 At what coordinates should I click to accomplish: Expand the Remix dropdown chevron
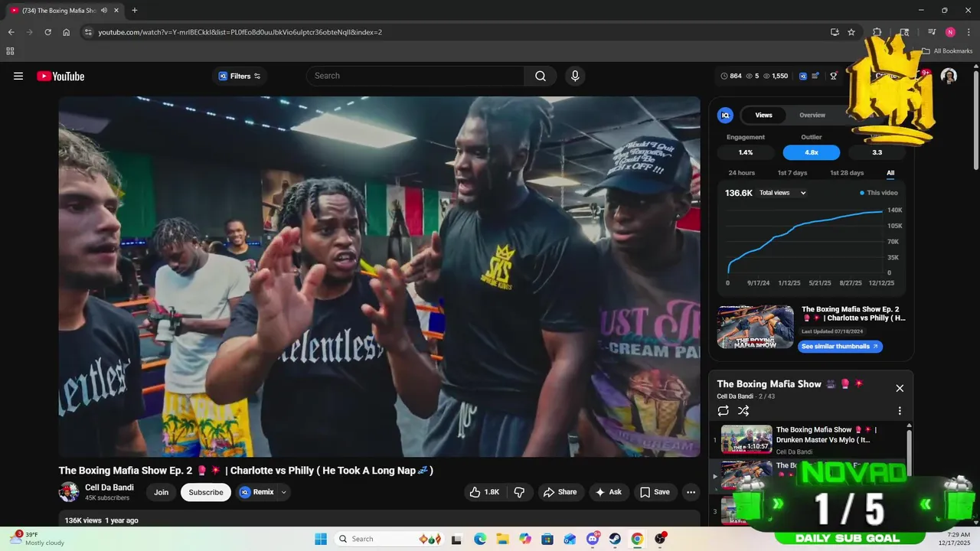284,492
